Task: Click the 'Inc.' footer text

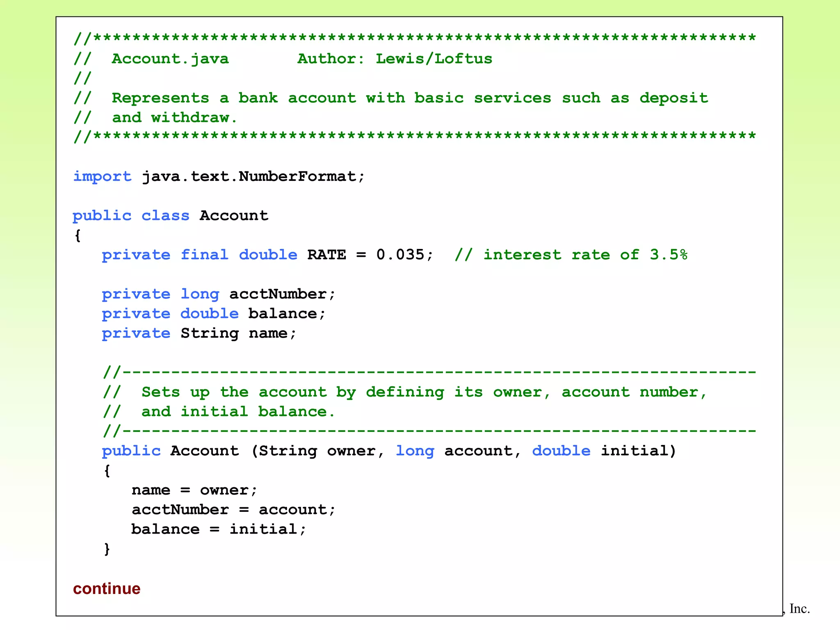Action: [799, 609]
